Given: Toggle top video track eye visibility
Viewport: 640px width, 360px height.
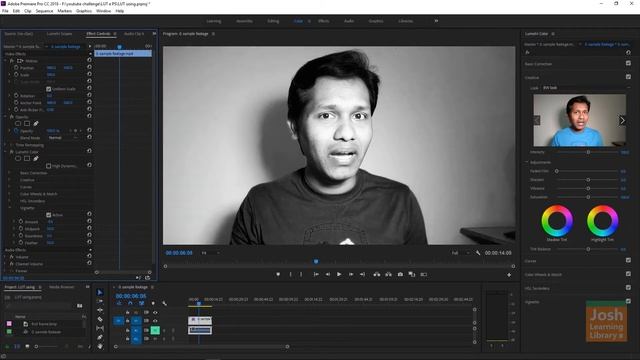Looking at the screenshot, I should 155,312.
